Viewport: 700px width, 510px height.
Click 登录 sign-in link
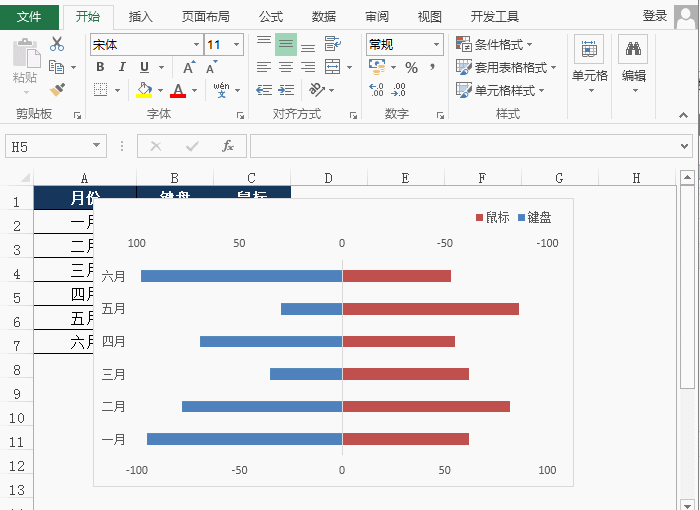(654, 16)
